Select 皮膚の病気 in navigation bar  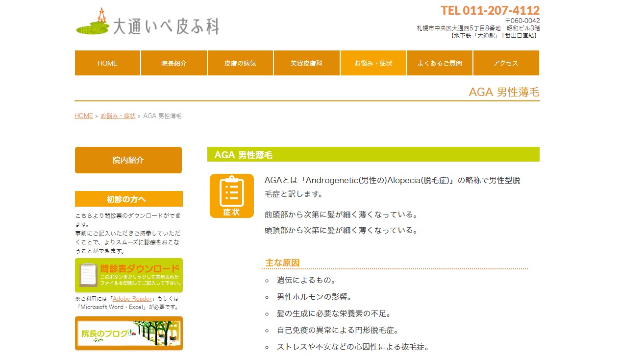240,63
